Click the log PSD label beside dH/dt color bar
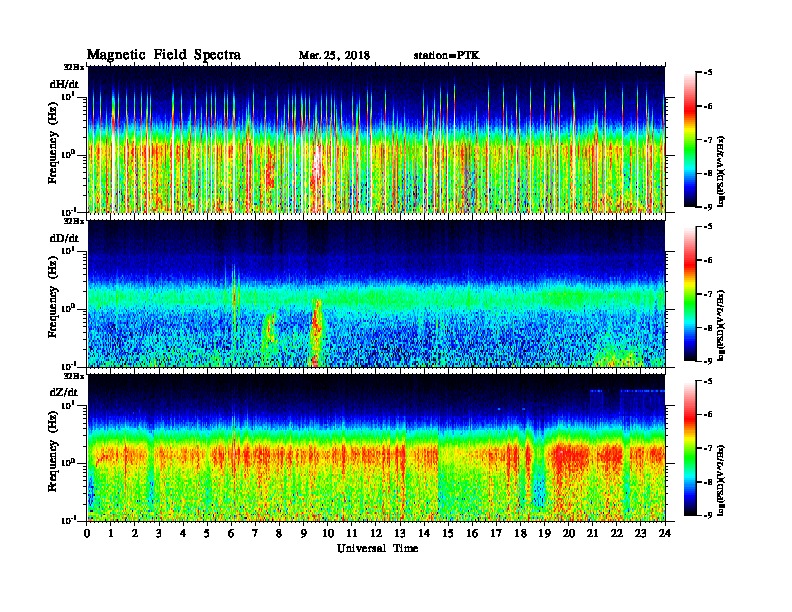This screenshot has height=612, width=792. 721,171
